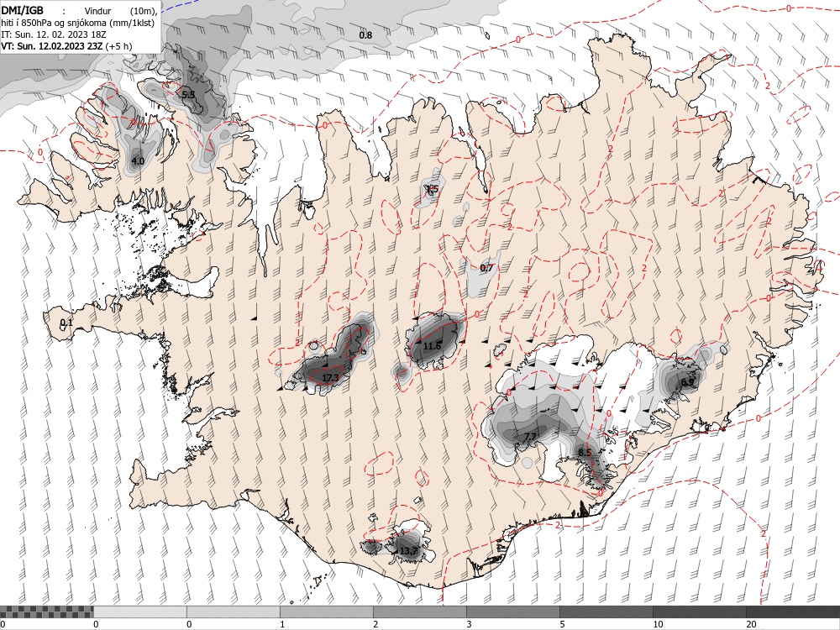Click the 0.7 snowfall value
This screenshot has width=840, height=630.
(x=486, y=268)
